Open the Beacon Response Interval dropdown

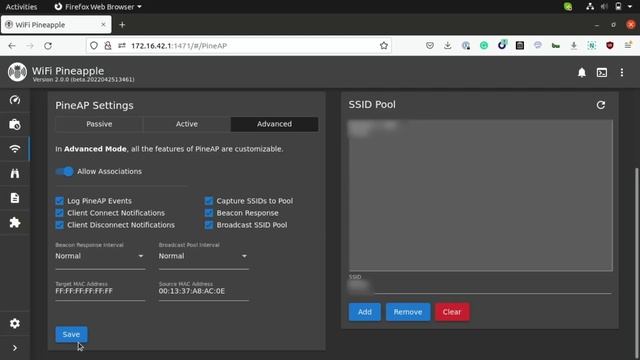pyautogui.click(x=100, y=256)
